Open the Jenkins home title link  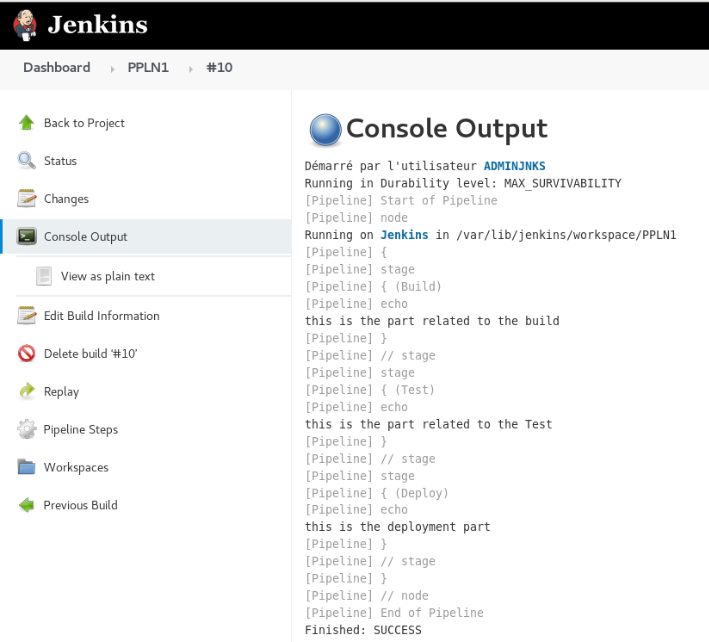pos(98,24)
